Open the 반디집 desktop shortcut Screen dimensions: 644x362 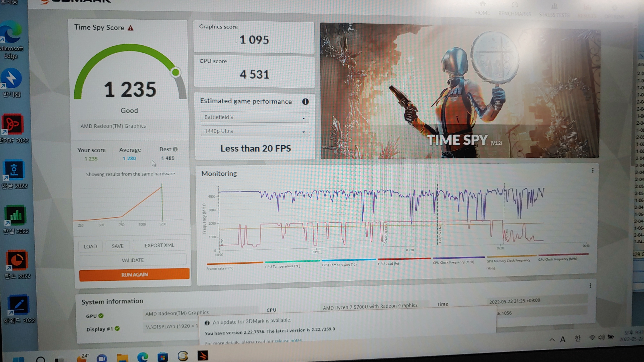(x=11, y=83)
